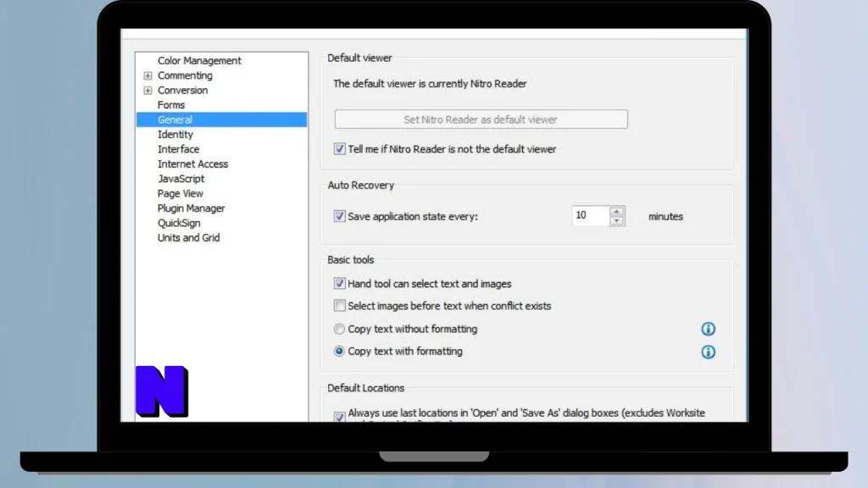Select Conversion in the category list
Screen dimensions: 868x488
point(183,90)
